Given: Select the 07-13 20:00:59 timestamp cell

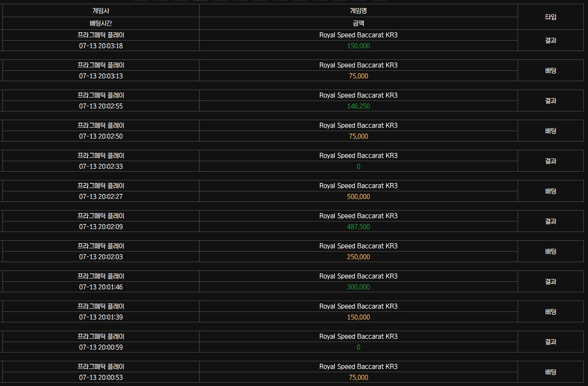Looking at the screenshot, I should (101, 347).
